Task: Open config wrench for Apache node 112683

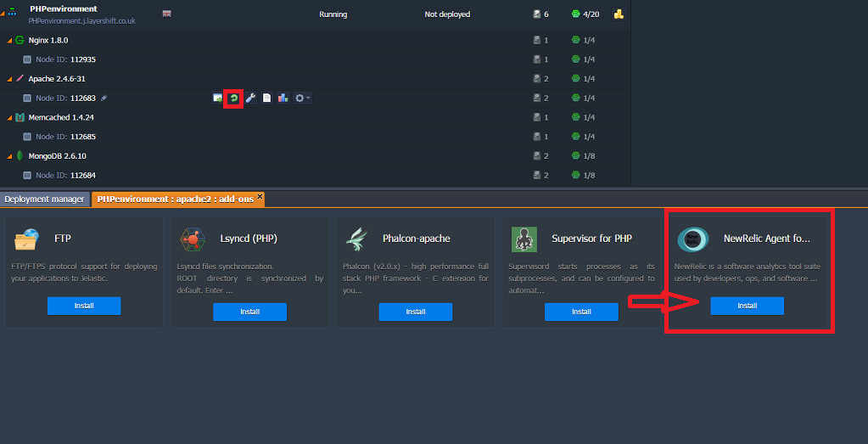Action: [250, 98]
